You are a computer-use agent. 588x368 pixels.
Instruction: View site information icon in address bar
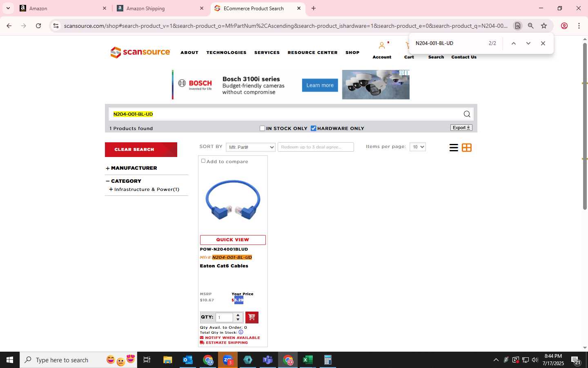click(x=56, y=26)
